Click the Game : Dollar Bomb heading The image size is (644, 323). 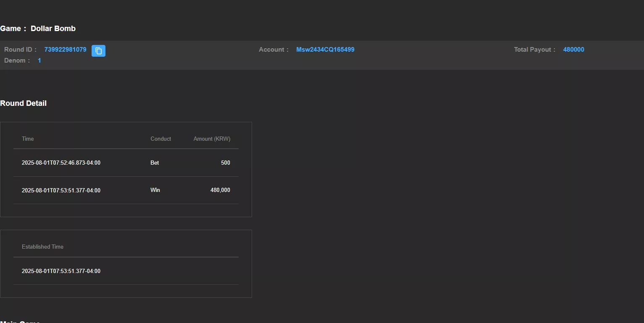pyautogui.click(x=38, y=29)
